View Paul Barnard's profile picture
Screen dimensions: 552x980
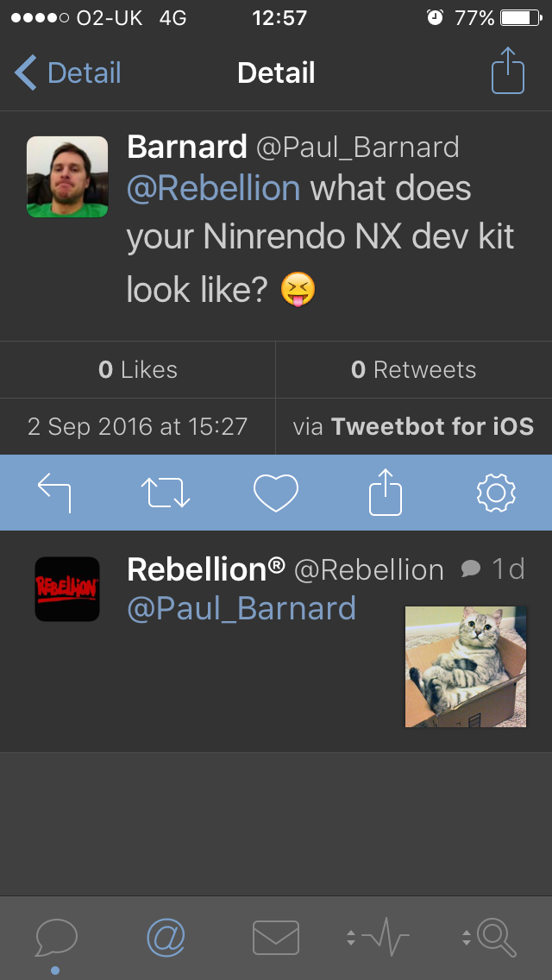pos(67,177)
